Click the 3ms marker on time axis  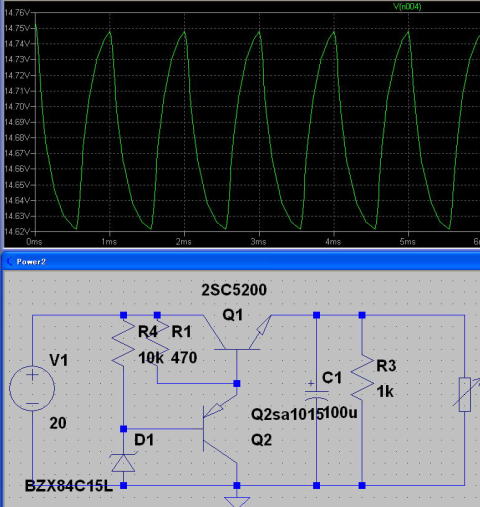259,242
